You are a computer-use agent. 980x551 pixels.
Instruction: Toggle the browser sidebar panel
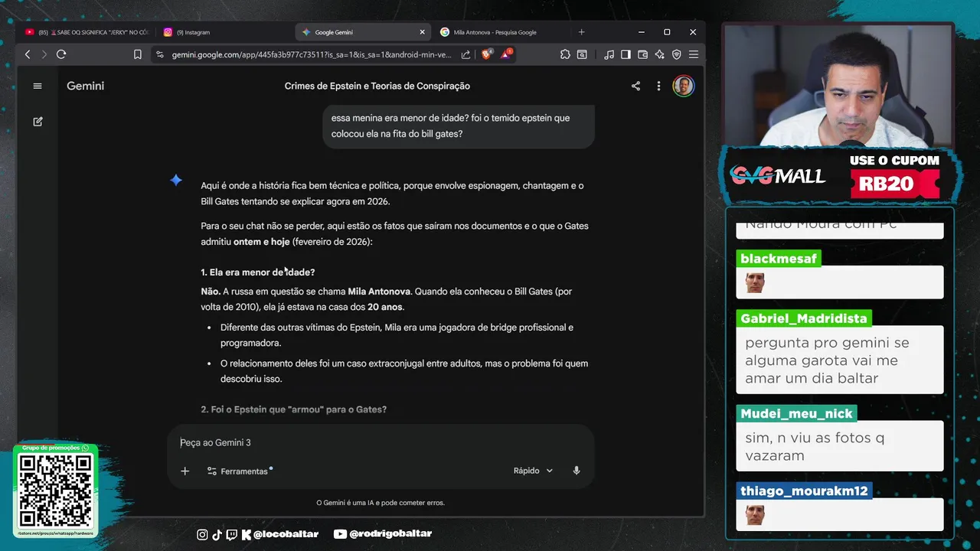626,54
